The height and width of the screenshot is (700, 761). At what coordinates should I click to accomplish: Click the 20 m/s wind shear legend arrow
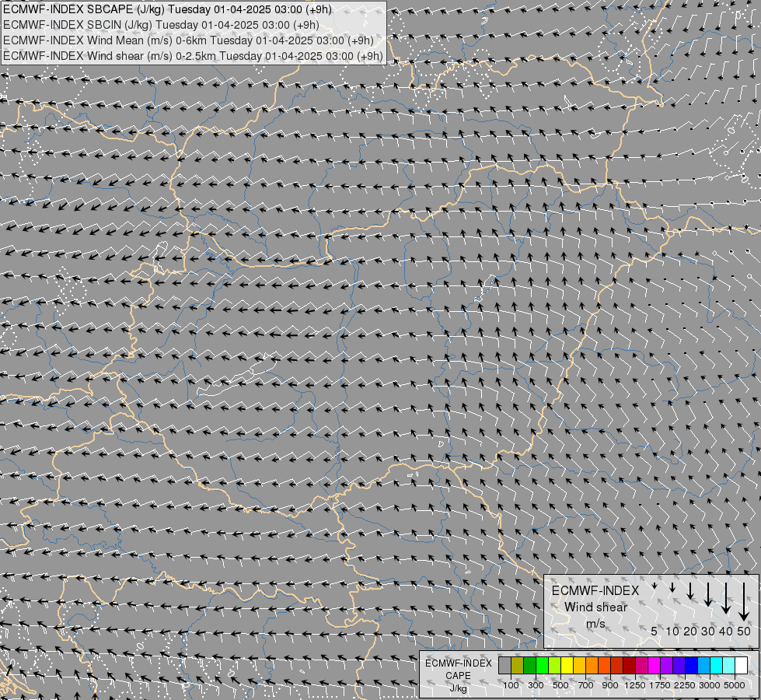click(690, 590)
